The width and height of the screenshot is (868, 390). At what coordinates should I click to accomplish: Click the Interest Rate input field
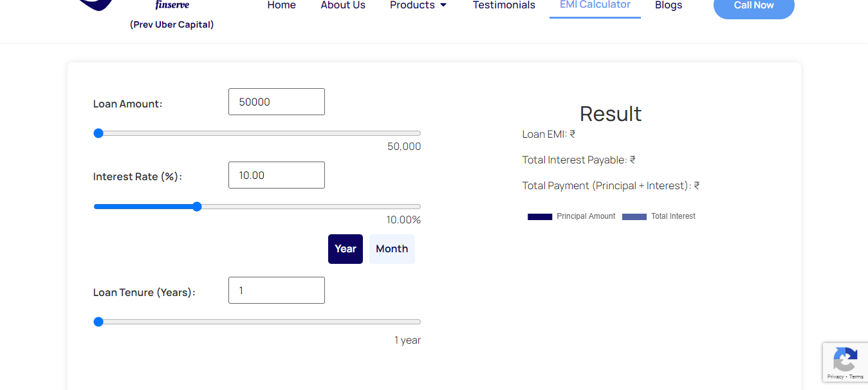pyautogui.click(x=277, y=175)
